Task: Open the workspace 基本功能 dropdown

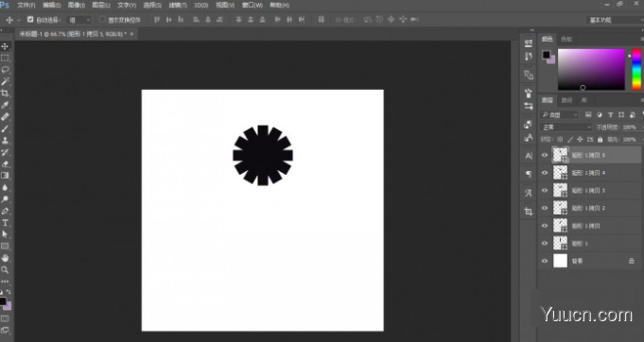Action: click(x=615, y=20)
